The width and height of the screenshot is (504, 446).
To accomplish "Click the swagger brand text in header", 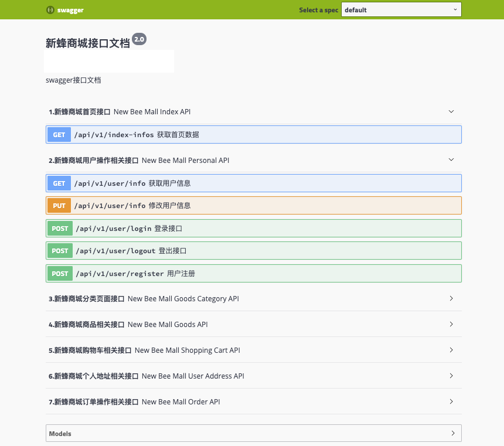I will (x=70, y=11).
